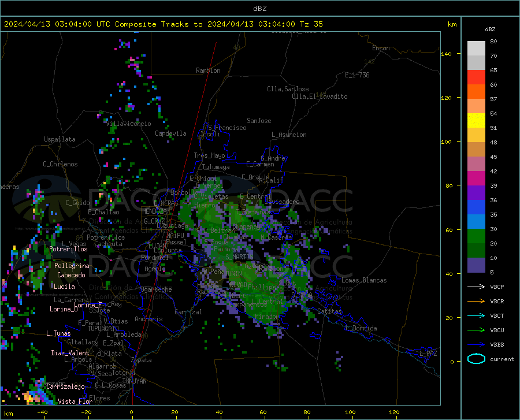Click the Pellegrina label
Image resolution: width=520 pixels, height=420 pixels.
72,266
